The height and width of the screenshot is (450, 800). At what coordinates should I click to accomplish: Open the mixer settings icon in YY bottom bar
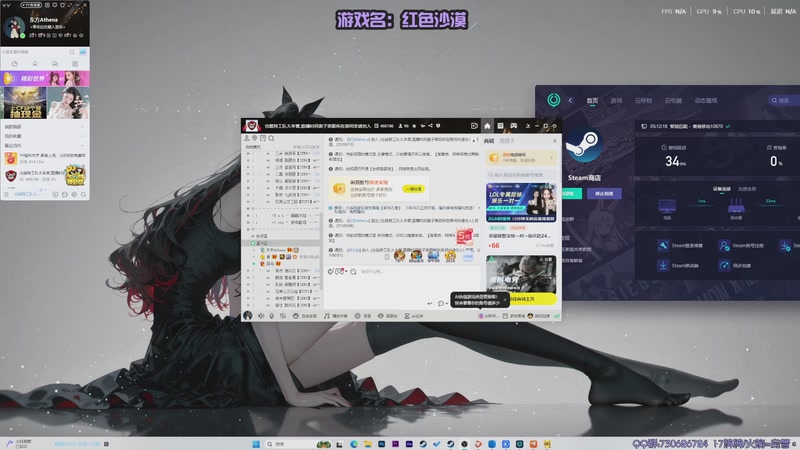(283, 316)
